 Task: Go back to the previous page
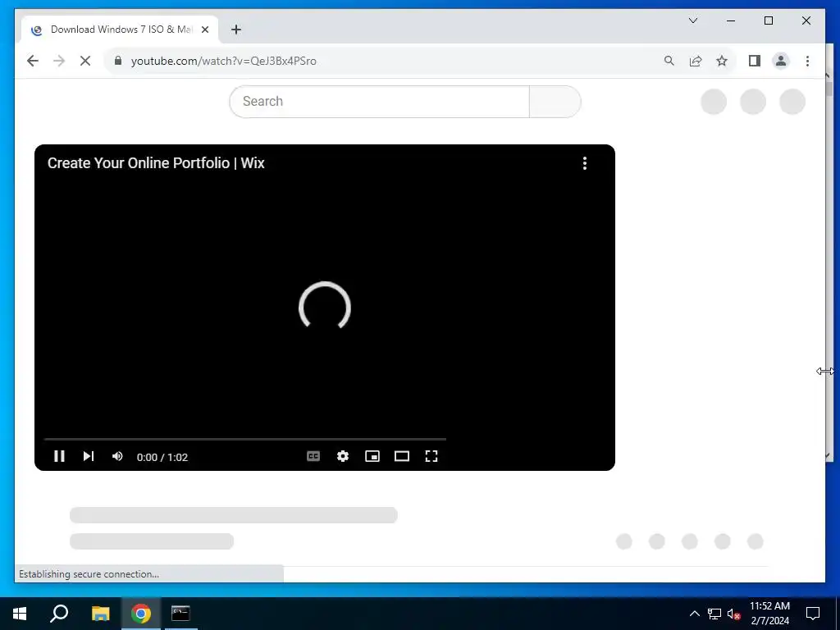33,61
